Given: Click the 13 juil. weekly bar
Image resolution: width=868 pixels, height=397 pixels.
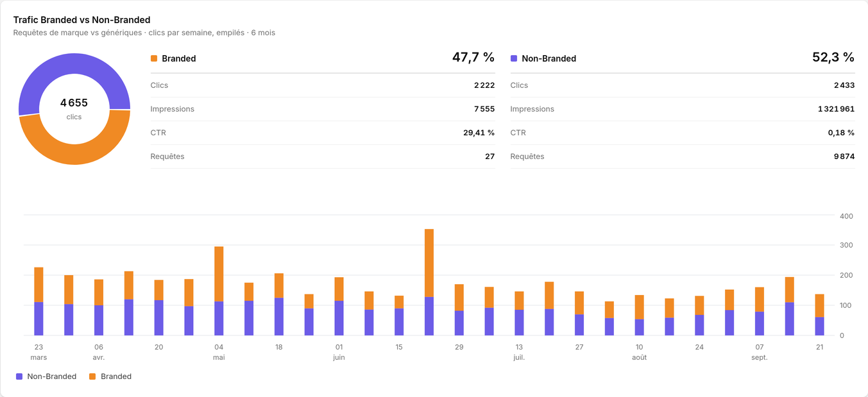Looking at the screenshot, I should pos(519,314).
